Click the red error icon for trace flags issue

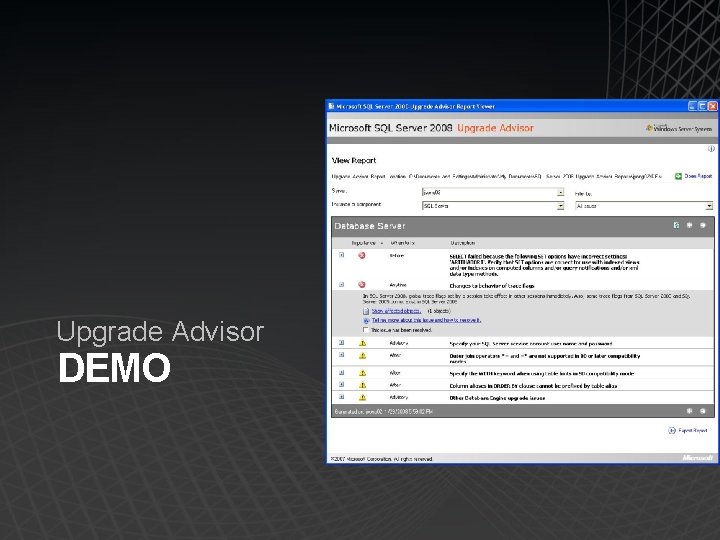362,285
